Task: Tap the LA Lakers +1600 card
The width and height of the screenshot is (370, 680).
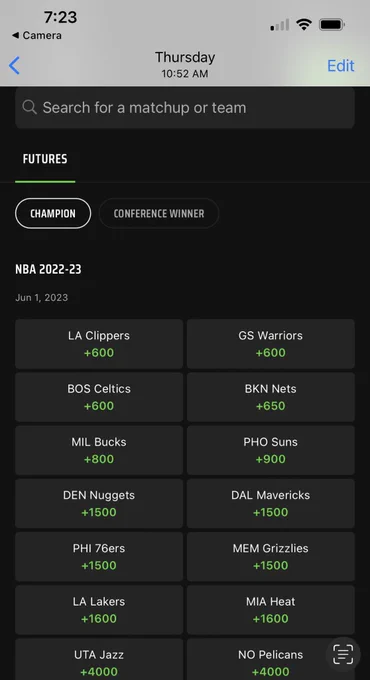Action: click(99, 610)
